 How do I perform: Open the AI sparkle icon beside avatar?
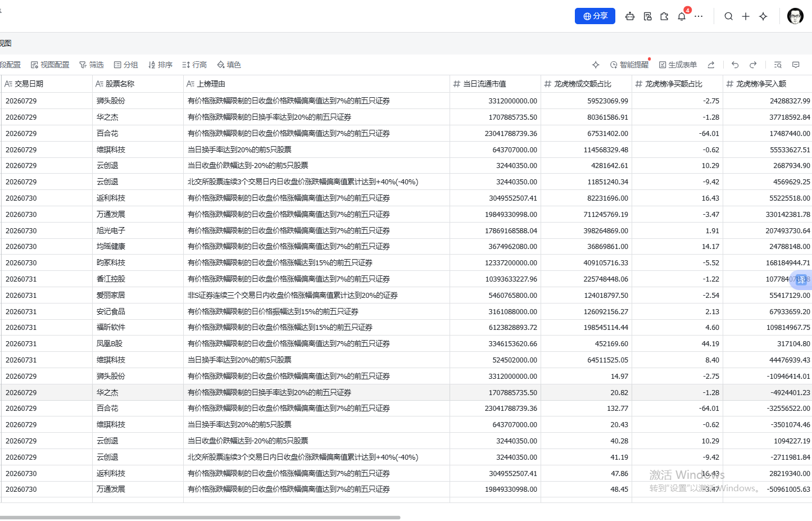click(x=763, y=16)
